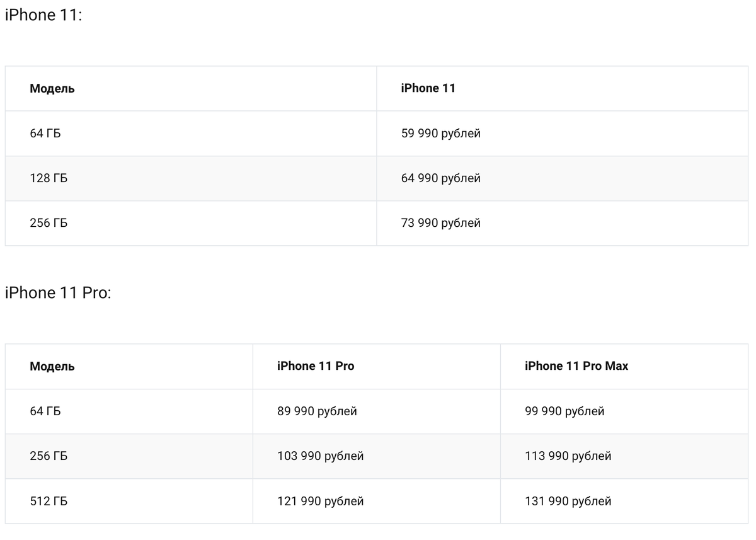This screenshot has width=756, height=540.
Task: Click the 131 990 рублей price cell
Action: pos(568,502)
